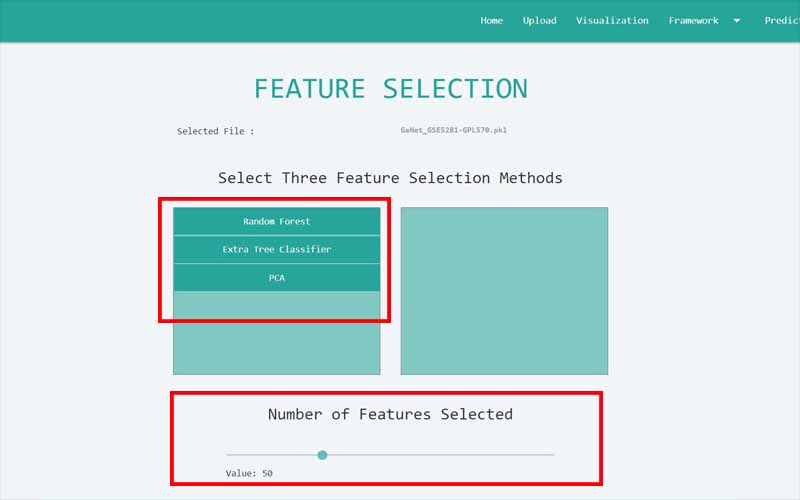This screenshot has width=800, height=500.
Task: Click the slider track right of the handle
Action: point(450,455)
